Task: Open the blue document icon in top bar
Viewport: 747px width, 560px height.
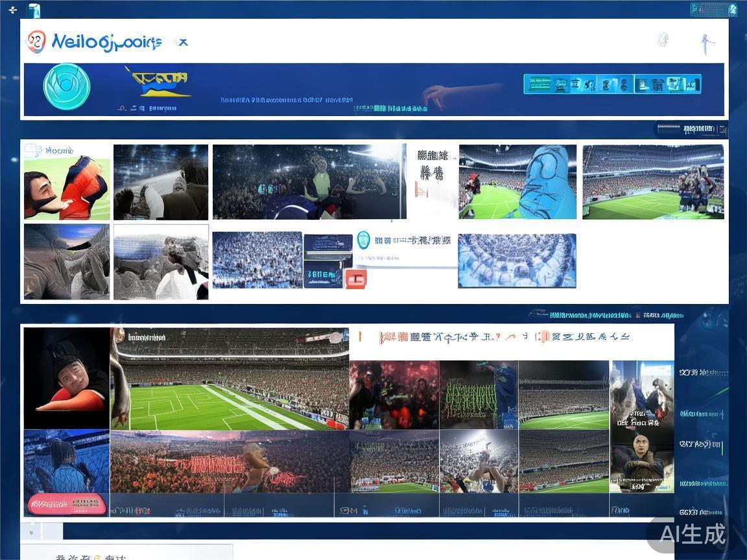Action: 34,10
